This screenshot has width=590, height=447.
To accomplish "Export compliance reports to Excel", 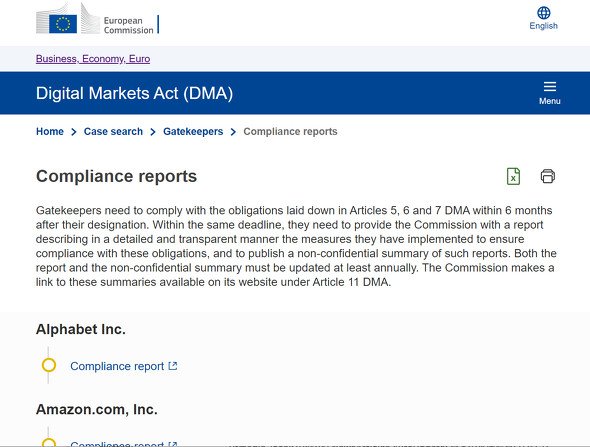I will coord(513,176).
